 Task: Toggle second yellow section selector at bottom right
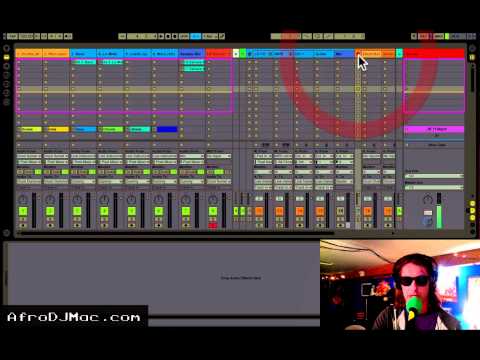[x=472, y=211]
